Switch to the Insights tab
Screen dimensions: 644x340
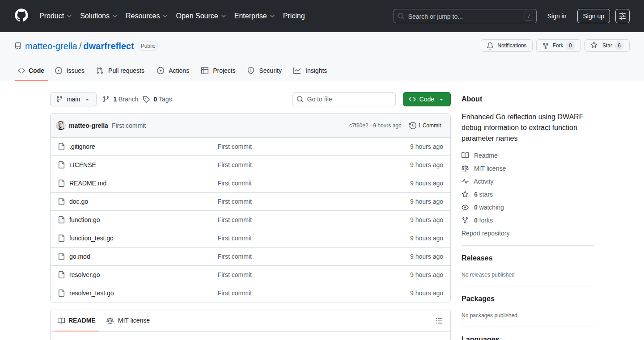coord(310,71)
